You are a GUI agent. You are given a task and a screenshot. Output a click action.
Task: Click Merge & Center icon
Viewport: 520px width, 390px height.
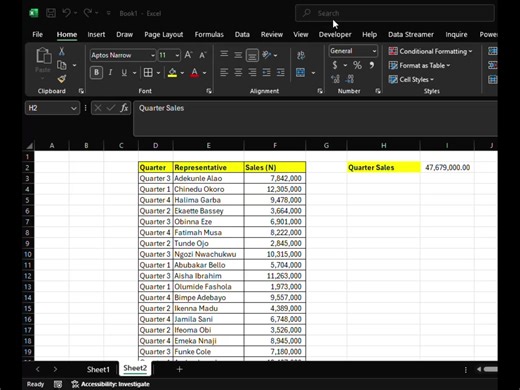[300, 72]
